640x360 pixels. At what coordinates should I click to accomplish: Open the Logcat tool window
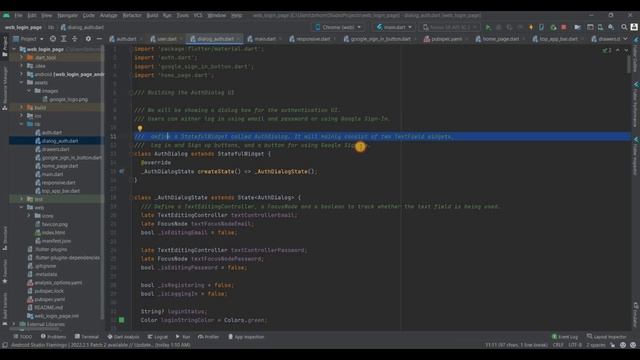[158, 337]
